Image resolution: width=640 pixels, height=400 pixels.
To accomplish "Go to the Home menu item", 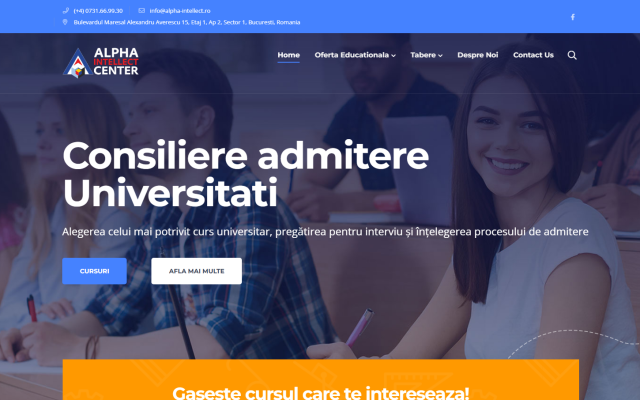I will pyautogui.click(x=289, y=55).
